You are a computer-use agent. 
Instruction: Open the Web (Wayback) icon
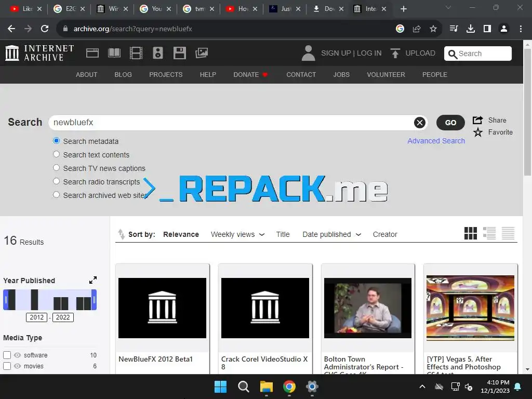(x=92, y=53)
